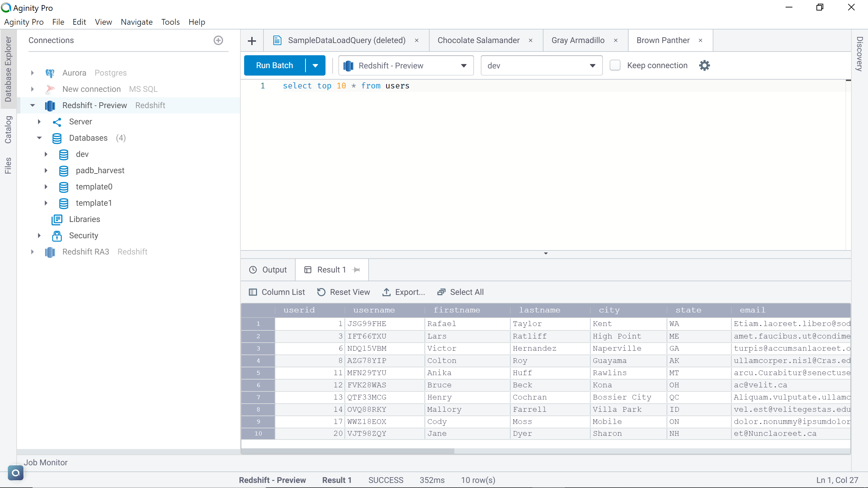Close the Chocolate Salamander tab

(531, 40)
